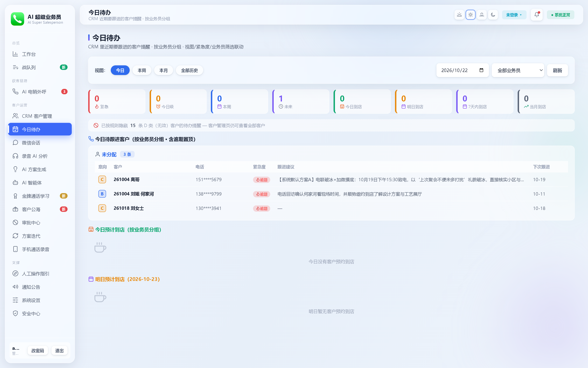
Task: Click the 退出 logout button
Action: 59,351
